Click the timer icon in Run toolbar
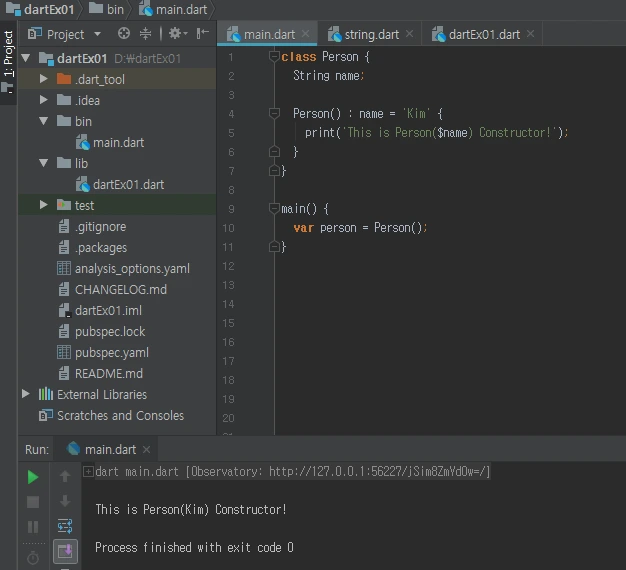Image resolution: width=626 pixels, height=570 pixels. click(33, 558)
